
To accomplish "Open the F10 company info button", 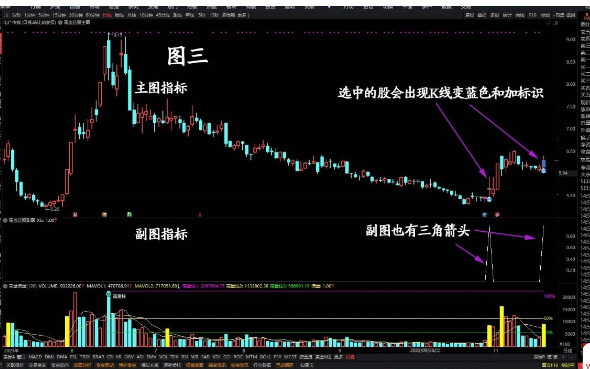I will click(x=532, y=15).
